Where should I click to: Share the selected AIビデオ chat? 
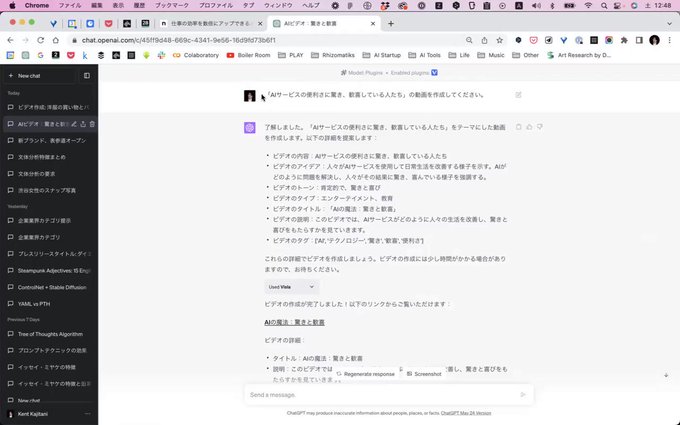pyautogui.click(x=83, y=124)
